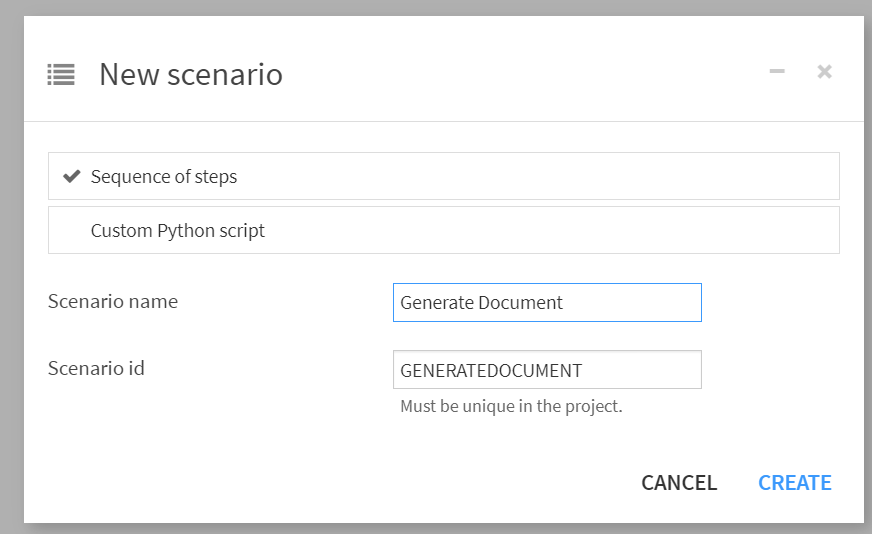Minimize the New scenario dialog

coord(777,71)
